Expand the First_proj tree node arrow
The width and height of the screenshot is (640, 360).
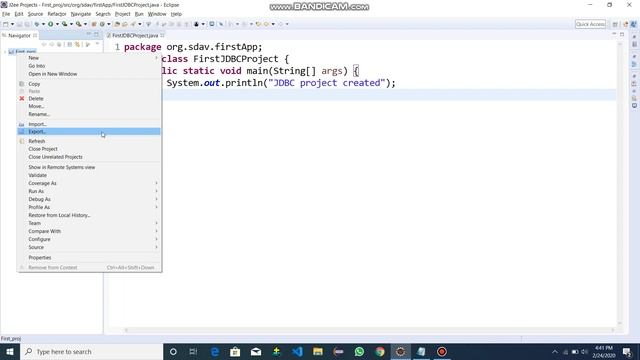tap(5, 52)
